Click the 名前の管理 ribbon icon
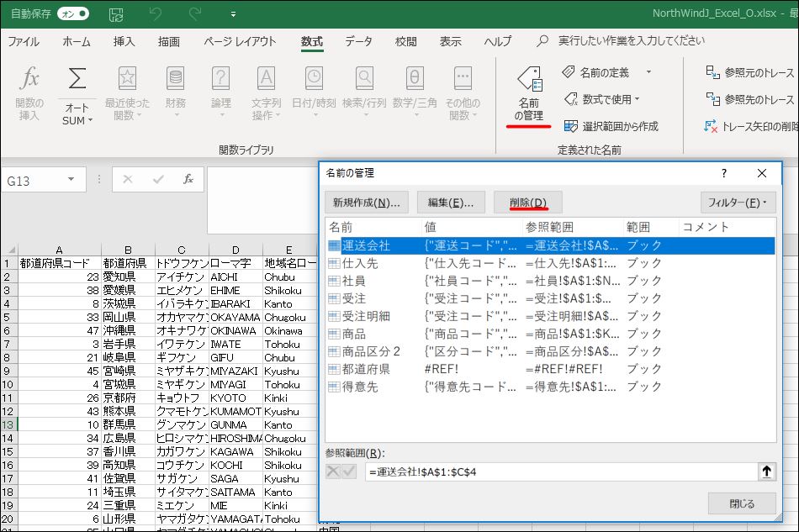Image resolution: width=799 pixels, height=532 pixels. [x=529, y=79]
